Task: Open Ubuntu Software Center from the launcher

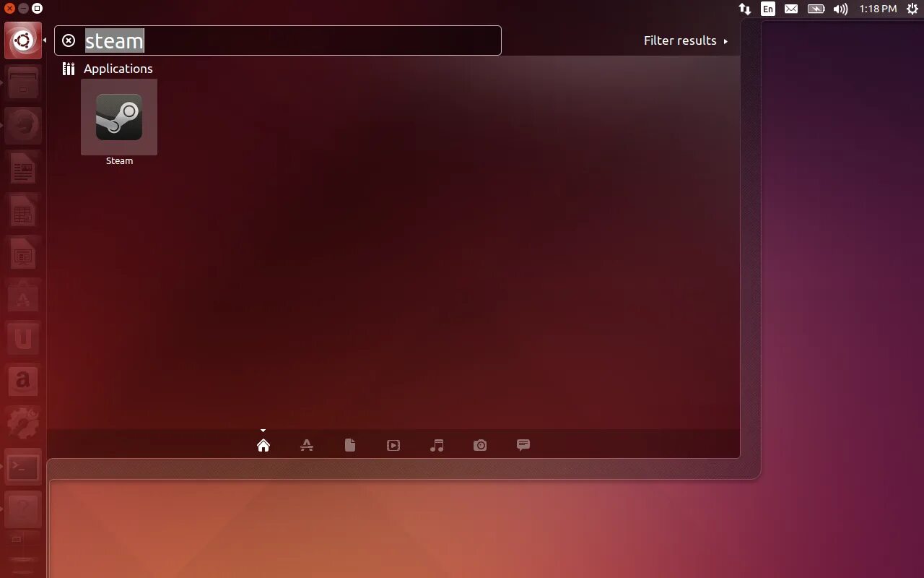Action: point(23,298)
